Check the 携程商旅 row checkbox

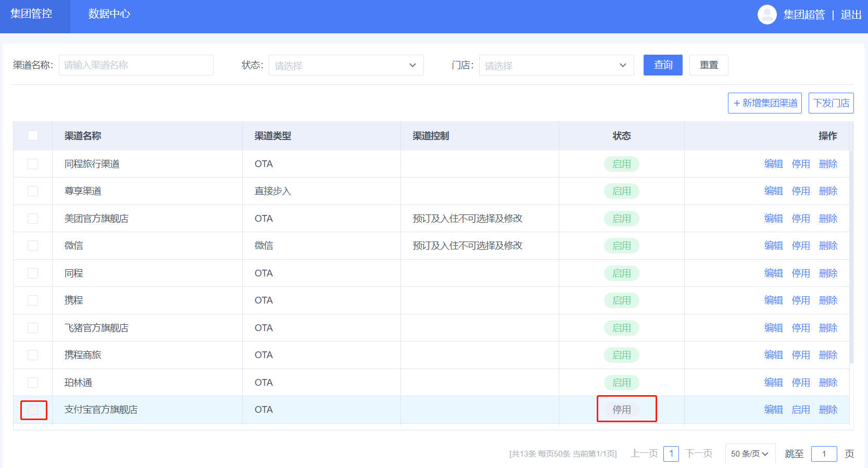tap(33, 355)
